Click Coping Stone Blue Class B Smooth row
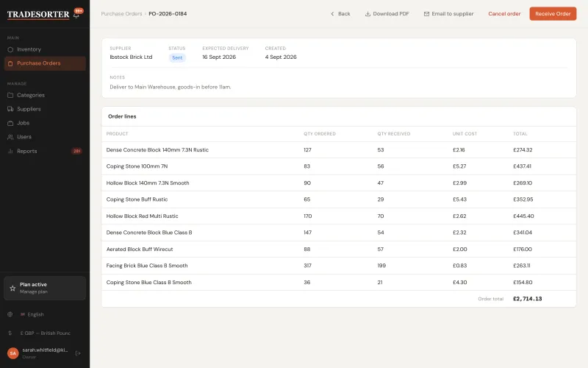 click(339, 282)
